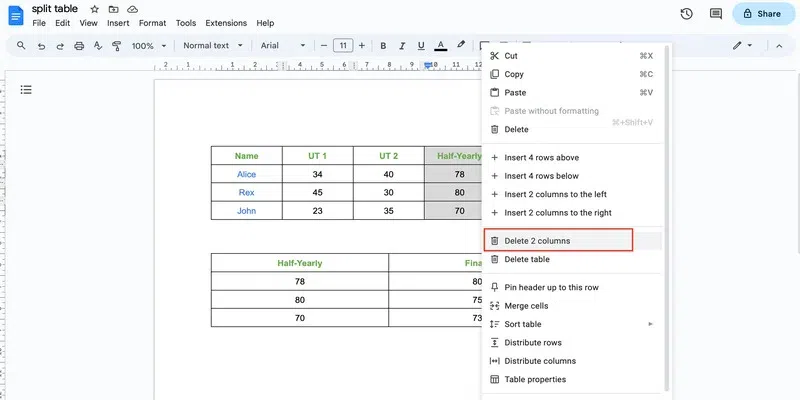Screen dimensions: 800x400
Task: Open the text color picker
Action: point(441,46)
